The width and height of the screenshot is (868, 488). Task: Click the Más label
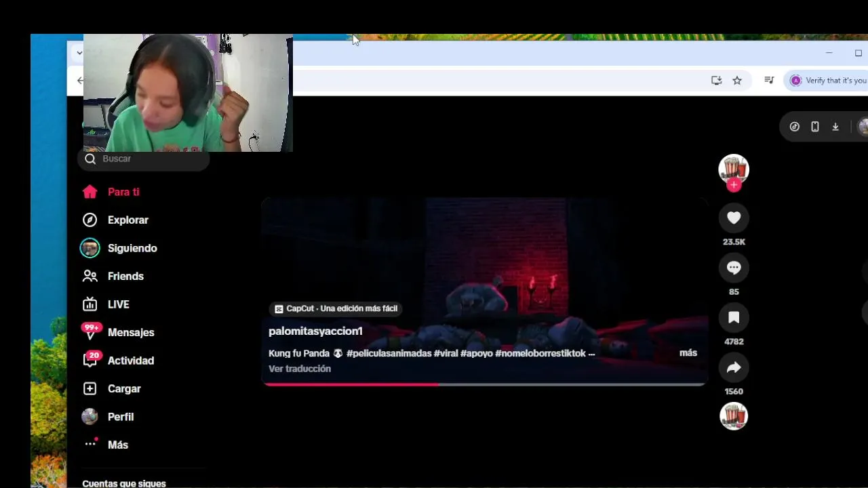pyautogui.click(x=118, y=445)
